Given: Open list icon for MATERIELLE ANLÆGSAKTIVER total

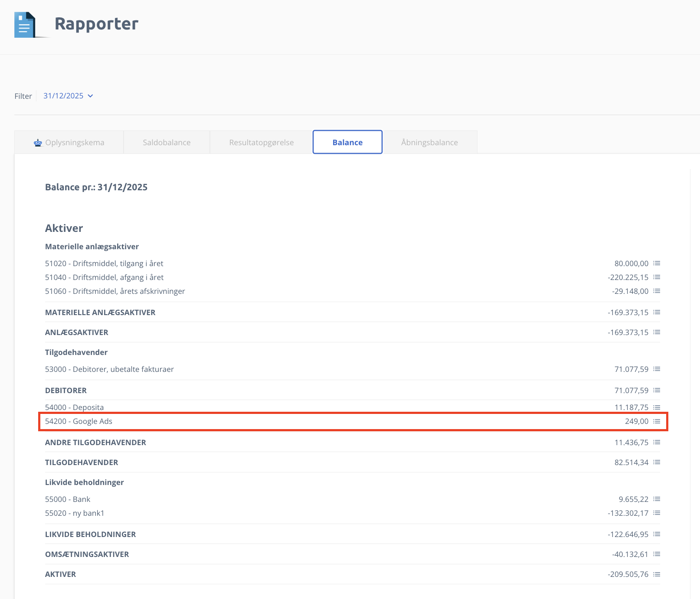Looking at the screenshot, I should (657, 313).
